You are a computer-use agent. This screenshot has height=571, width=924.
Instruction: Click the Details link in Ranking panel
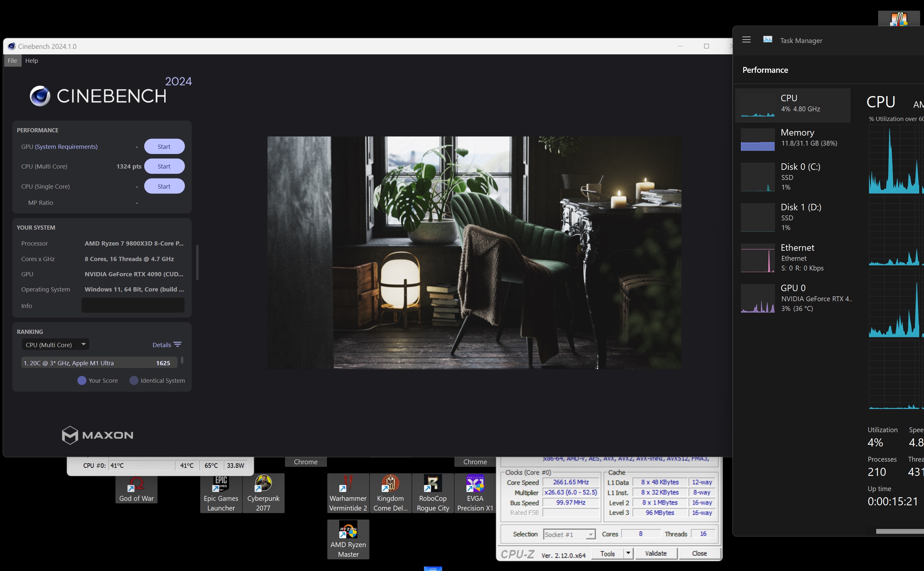click(x=162, y=345)
